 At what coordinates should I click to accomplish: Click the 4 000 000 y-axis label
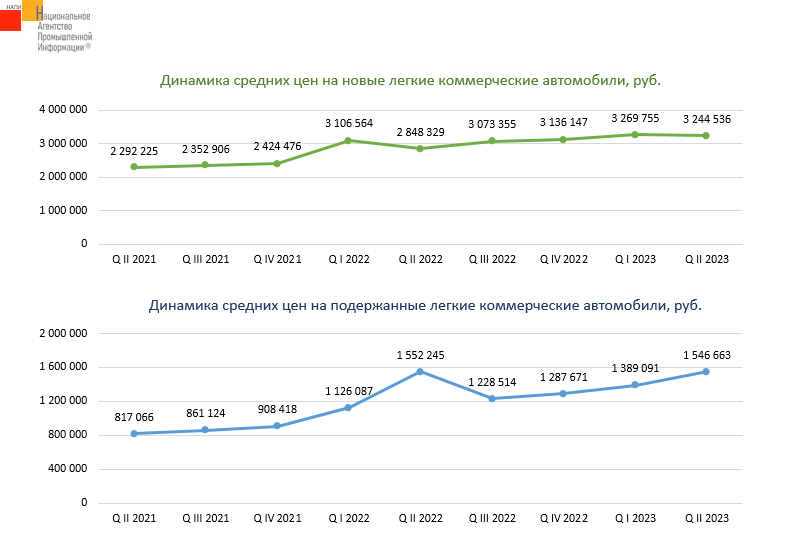click(x=64, y=109)
